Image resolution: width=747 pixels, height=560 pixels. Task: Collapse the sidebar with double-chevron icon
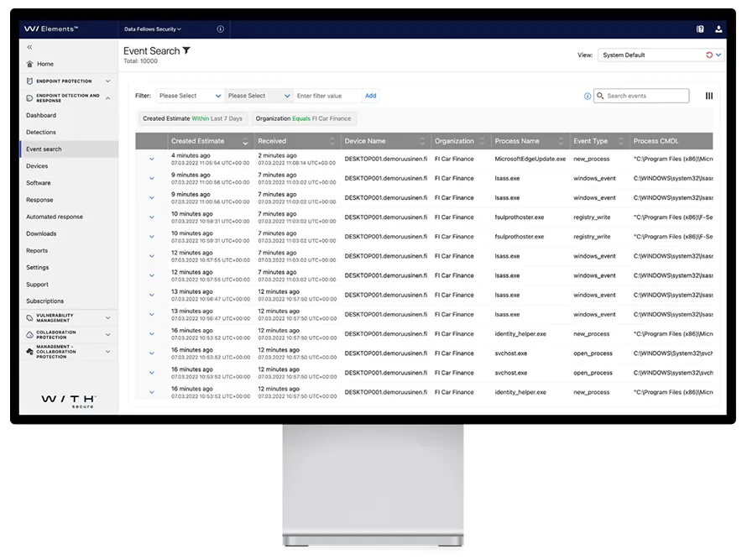tap(30, 48)
